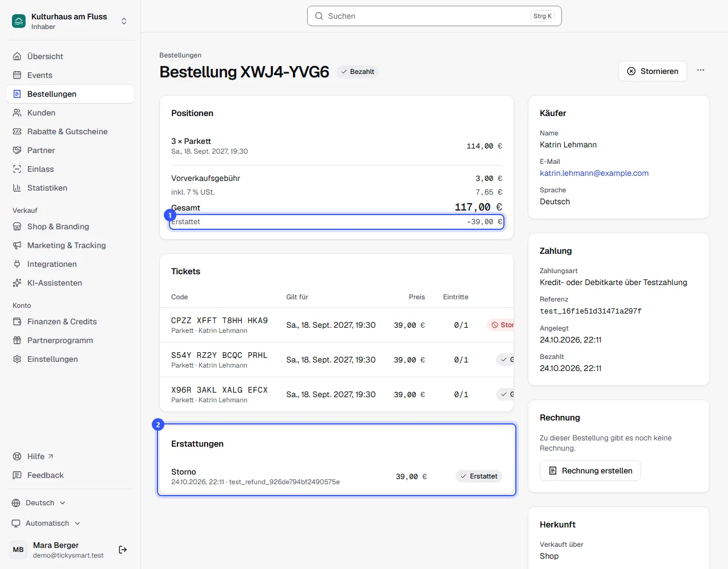Screen dimensions: 728x569
Task: Open katrin.lehmann@example.com email link
Action: click(x=594, y=173)
